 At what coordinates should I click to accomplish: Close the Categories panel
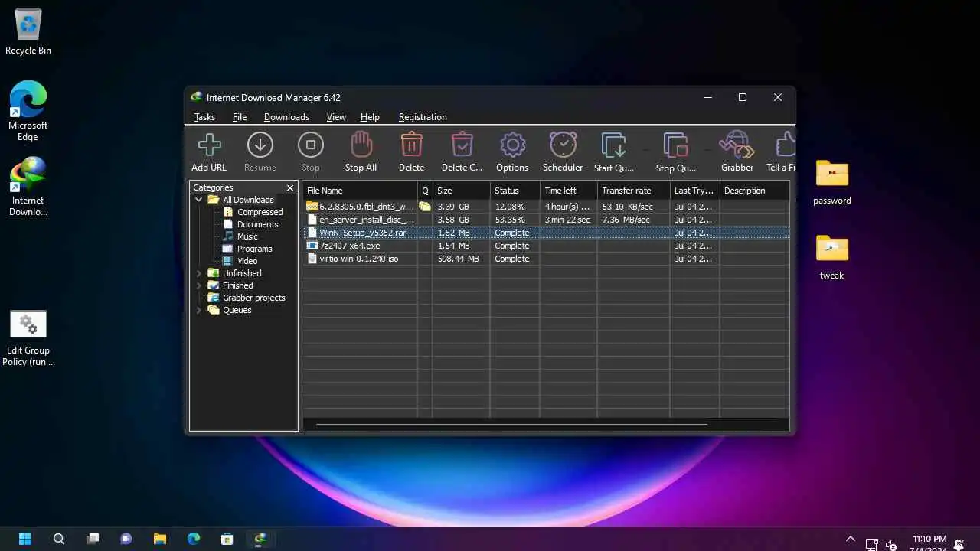tap(290, 187)
